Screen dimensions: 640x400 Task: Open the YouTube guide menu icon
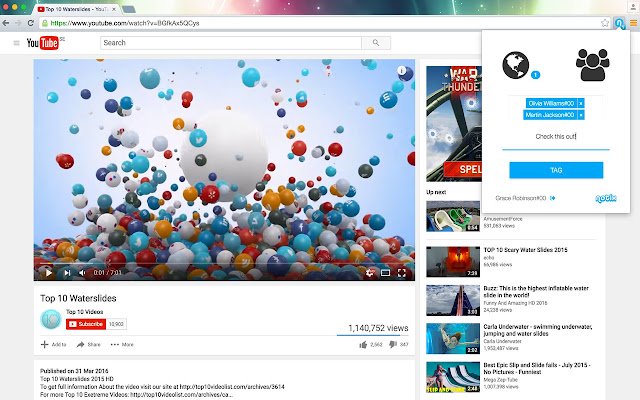pos(16,43)
